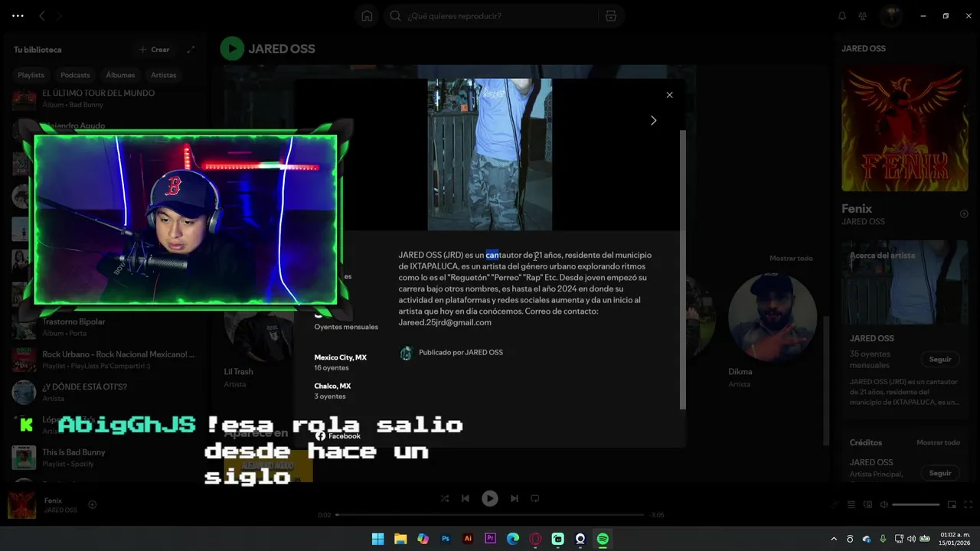
Task: Click JARED OSS header in right panel
Action: click(x=864, y=49)
